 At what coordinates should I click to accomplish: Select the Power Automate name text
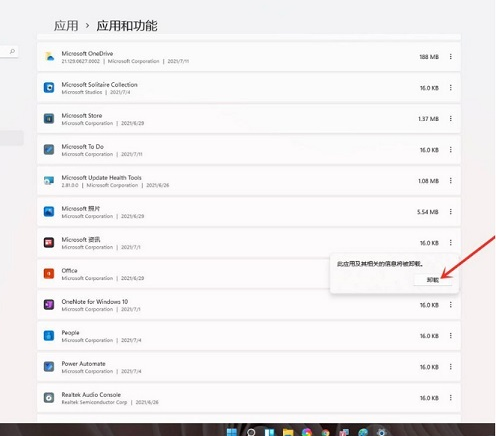[83, 364]
